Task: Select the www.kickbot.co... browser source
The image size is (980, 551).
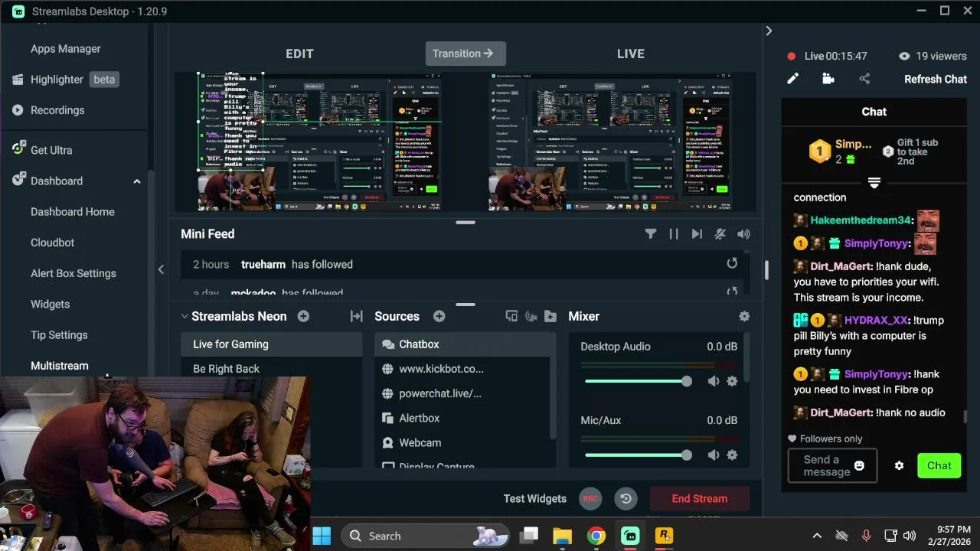Action: click(x=462, y=369)
